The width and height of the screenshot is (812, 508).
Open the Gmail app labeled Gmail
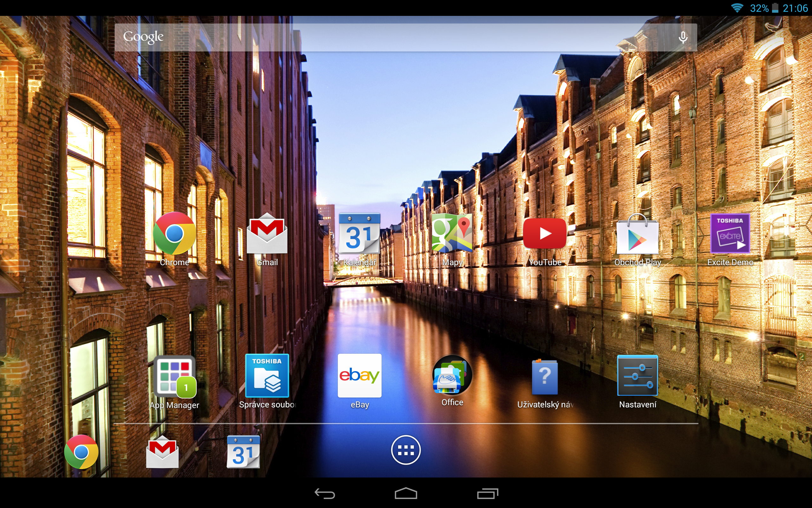tap(267, 233)
